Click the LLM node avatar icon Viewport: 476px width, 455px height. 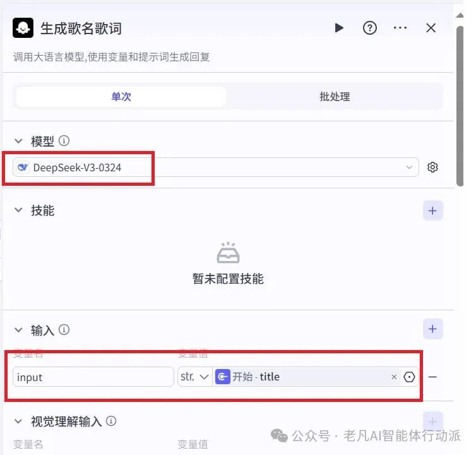pos(23,28)
